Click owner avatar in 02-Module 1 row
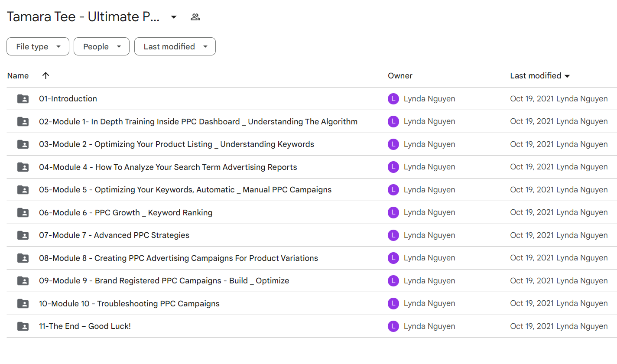Viewport: 617px width, 364px height. [x=393, y=122]
